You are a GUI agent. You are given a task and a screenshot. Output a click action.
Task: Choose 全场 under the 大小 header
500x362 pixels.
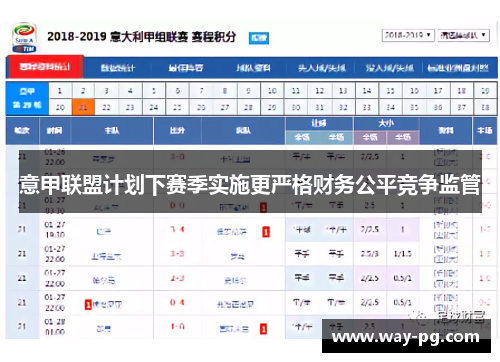pyautogui.click(x=370, y=137)
